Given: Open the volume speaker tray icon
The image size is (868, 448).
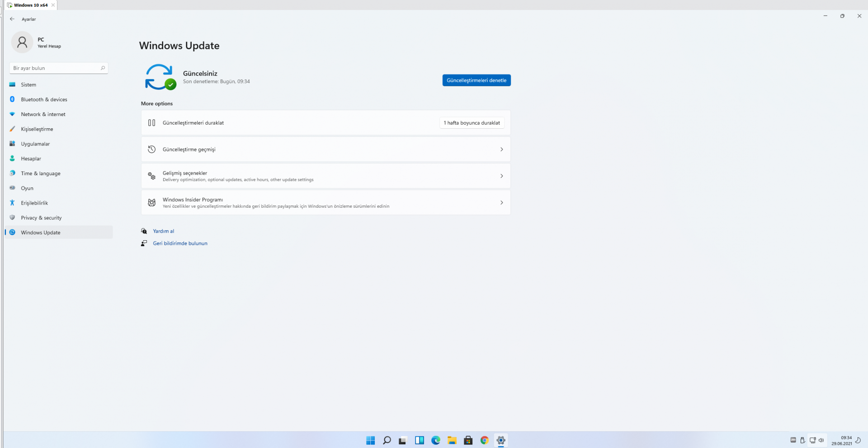Looking at the screenshot, I should (x=821, y=440).
